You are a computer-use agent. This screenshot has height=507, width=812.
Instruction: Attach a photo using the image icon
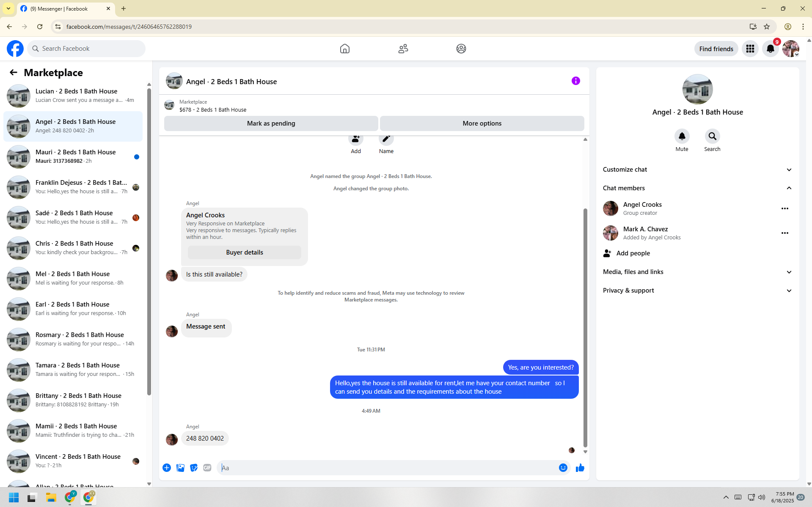pos(180,468)
